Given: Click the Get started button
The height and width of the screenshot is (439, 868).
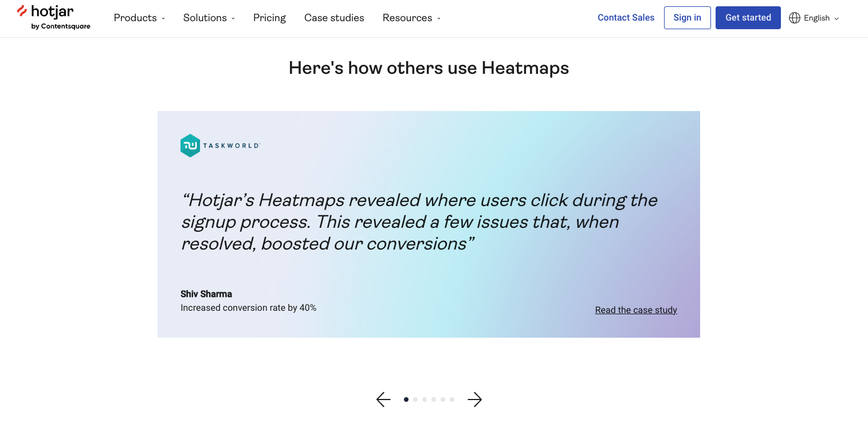Looking at the screenshot, I should 748,18.
